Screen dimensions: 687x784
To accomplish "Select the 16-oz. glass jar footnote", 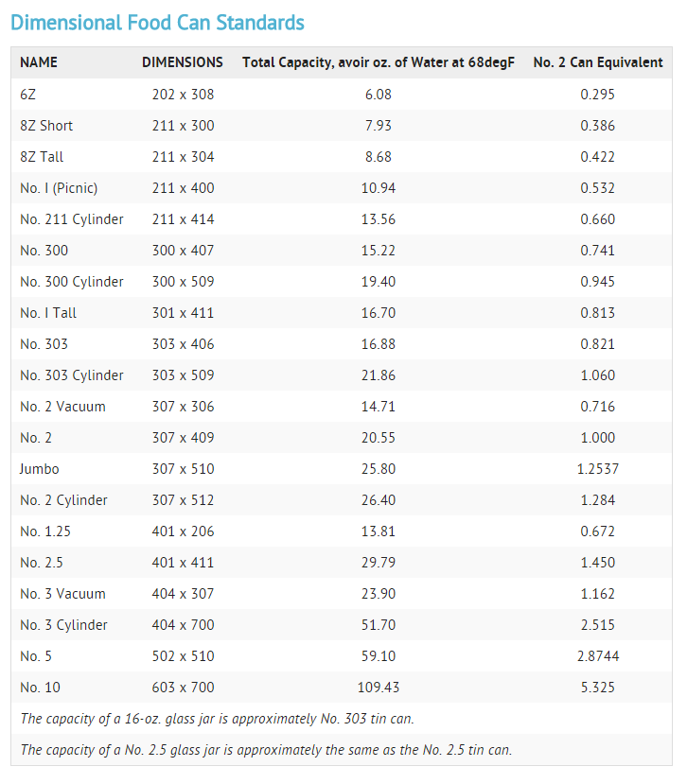I will [217, 719].
